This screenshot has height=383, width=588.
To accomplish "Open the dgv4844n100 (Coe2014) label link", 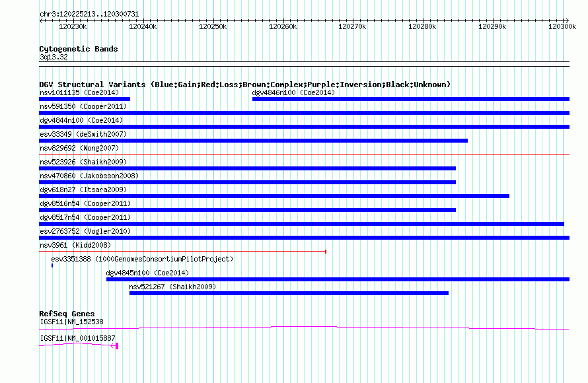I will pos(81,120).
